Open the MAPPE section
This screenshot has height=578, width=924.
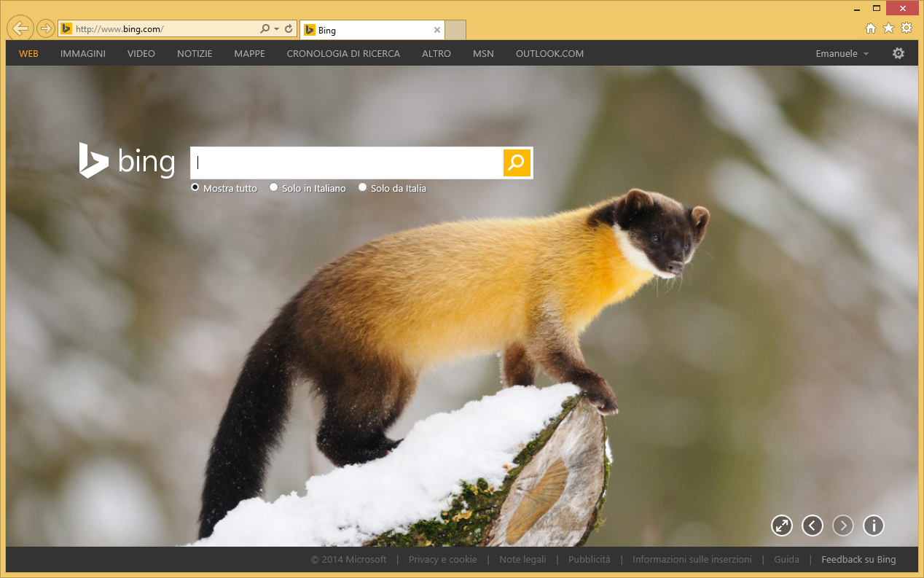[x=250, y=53]
